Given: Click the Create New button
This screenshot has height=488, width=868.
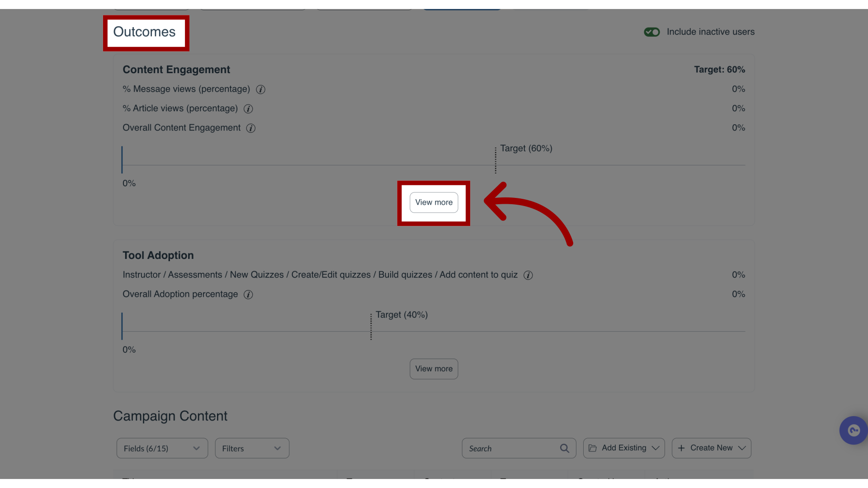Looking at the screenshot, I should pos(711,447).
